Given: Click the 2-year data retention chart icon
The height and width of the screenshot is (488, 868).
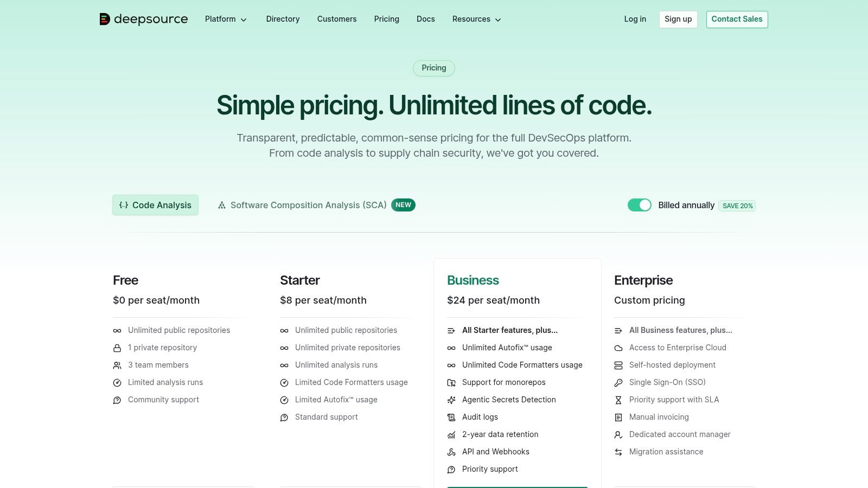Looking at the screenshot, I should pyautogui.click(x=451, y=435).
